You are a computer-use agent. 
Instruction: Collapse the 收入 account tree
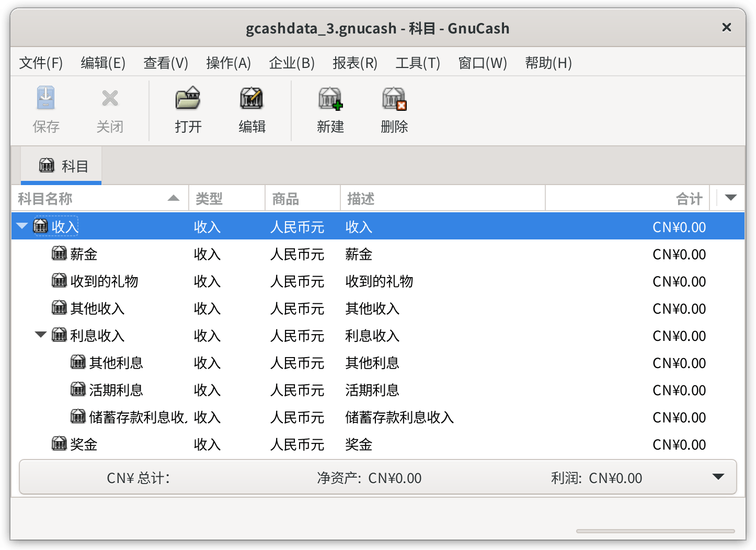point(22,226)
